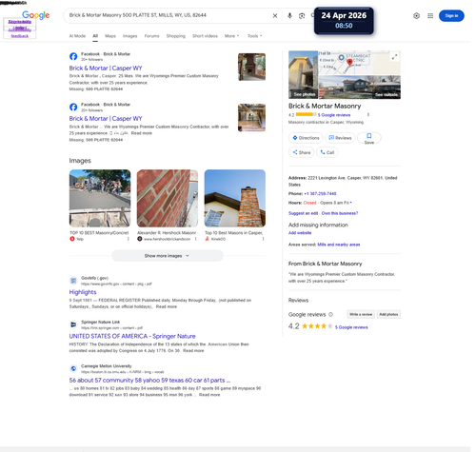Screen dimensions: 476x452
Task: Open the red brick wall image thumbnail
Action: coord(168,198)
